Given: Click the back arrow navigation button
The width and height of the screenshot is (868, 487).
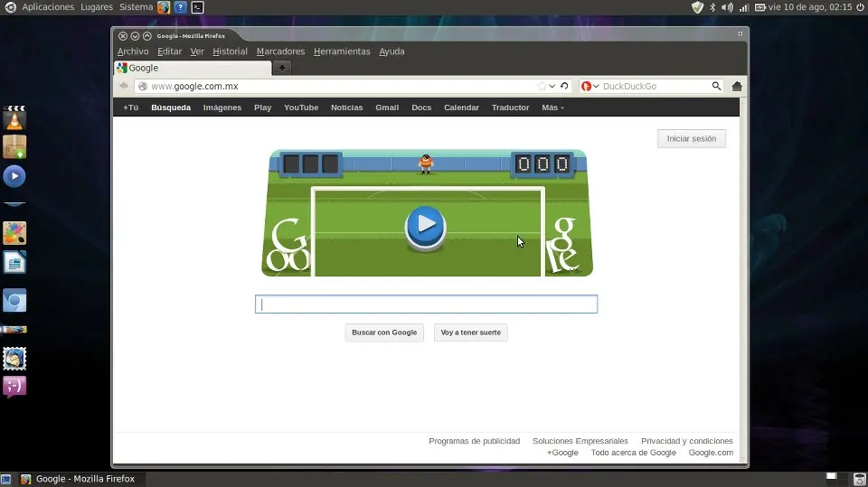Looking at the screenshot, I should coord(124,86).
